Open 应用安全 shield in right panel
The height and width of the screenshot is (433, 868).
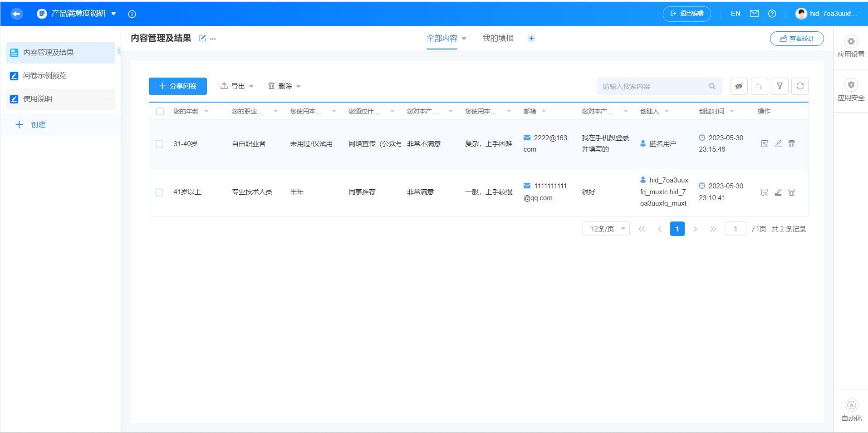(x=851, y=91)
